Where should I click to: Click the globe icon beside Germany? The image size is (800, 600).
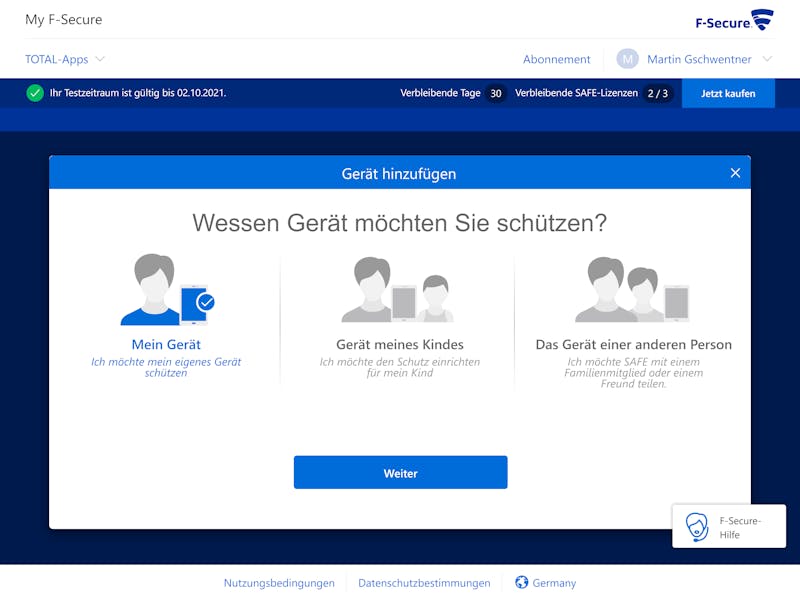(521, 582)
